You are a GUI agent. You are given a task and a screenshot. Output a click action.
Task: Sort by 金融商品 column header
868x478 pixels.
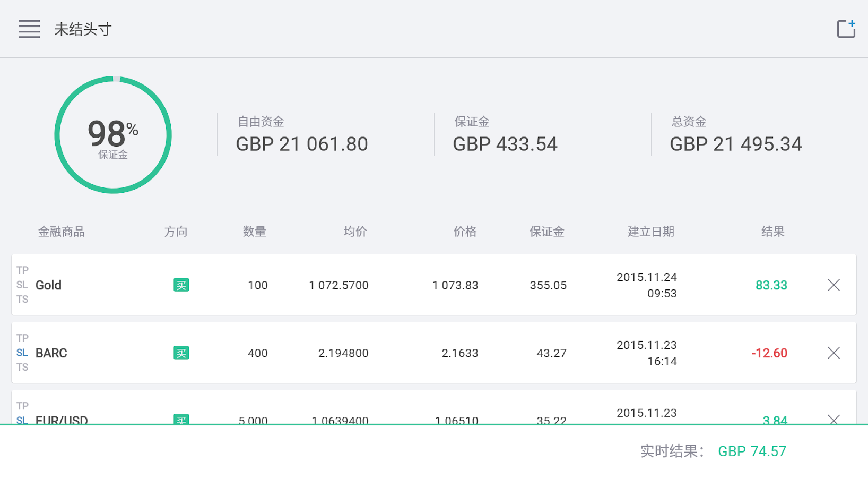(x=62, y=232)
